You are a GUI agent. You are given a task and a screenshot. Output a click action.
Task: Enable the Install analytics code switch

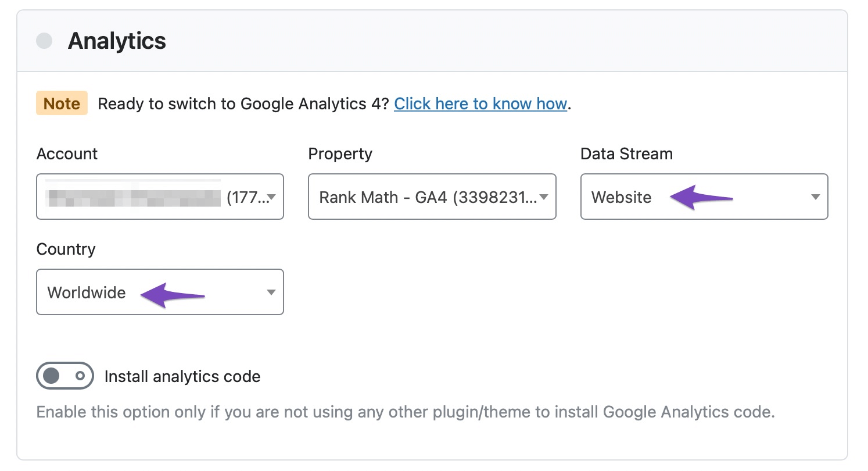[64, 376]
